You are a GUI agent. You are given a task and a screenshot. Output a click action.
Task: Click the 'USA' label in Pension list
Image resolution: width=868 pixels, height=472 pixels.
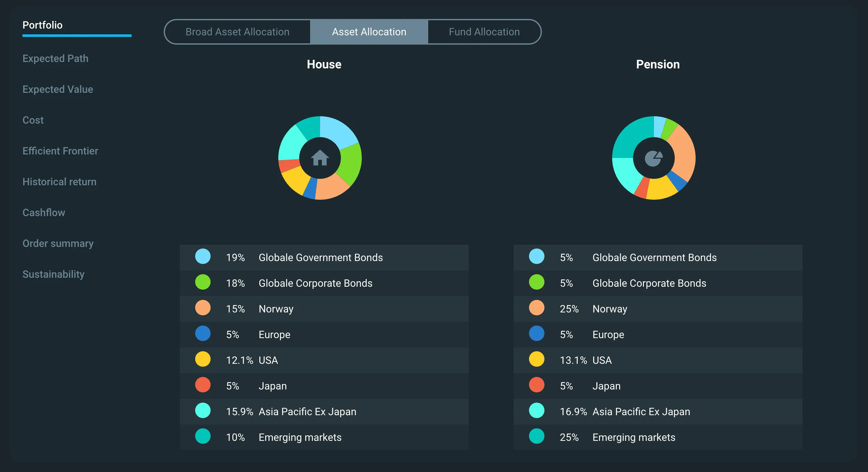602,360
